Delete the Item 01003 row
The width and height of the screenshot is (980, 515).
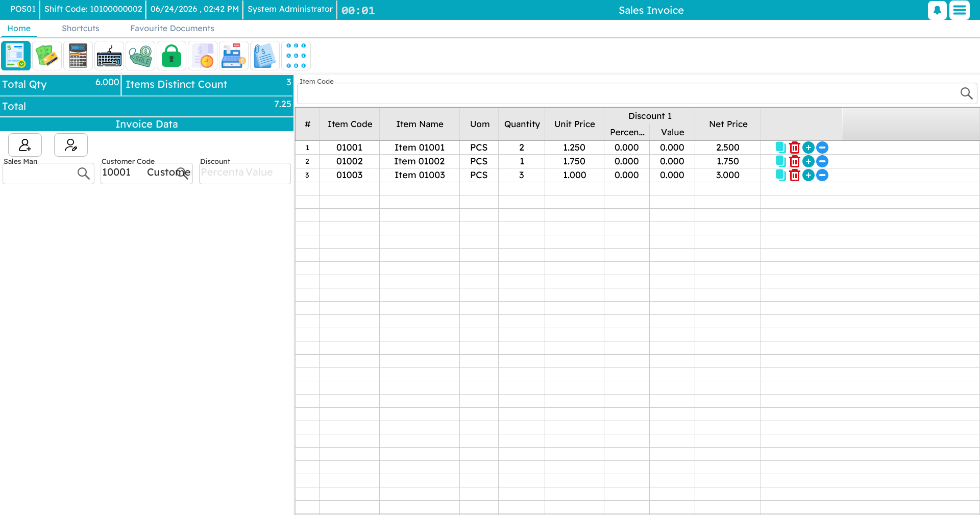(x=794, y=175)
